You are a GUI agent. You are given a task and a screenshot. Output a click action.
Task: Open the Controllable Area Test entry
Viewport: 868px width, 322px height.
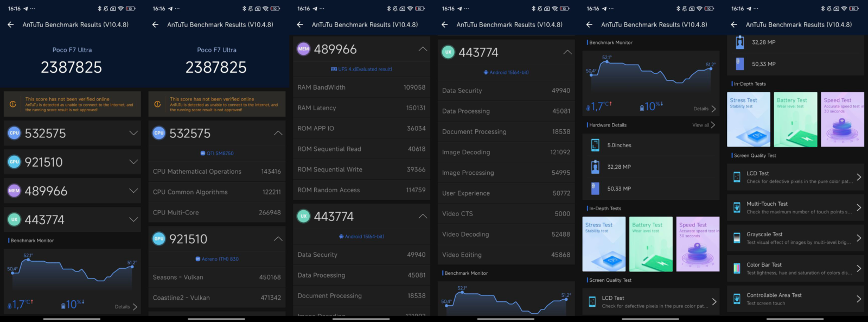pyautogui.click(x=795, y=299)
